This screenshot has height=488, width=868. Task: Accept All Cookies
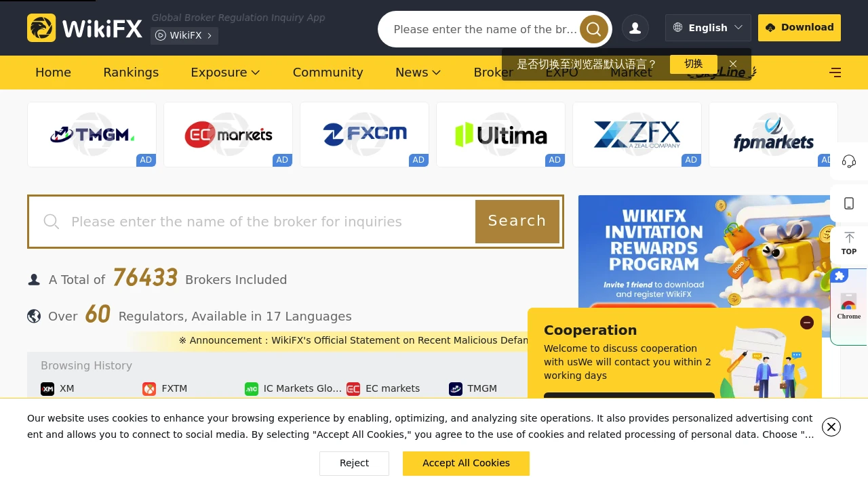pyautogui.click(x=466, y=463)
